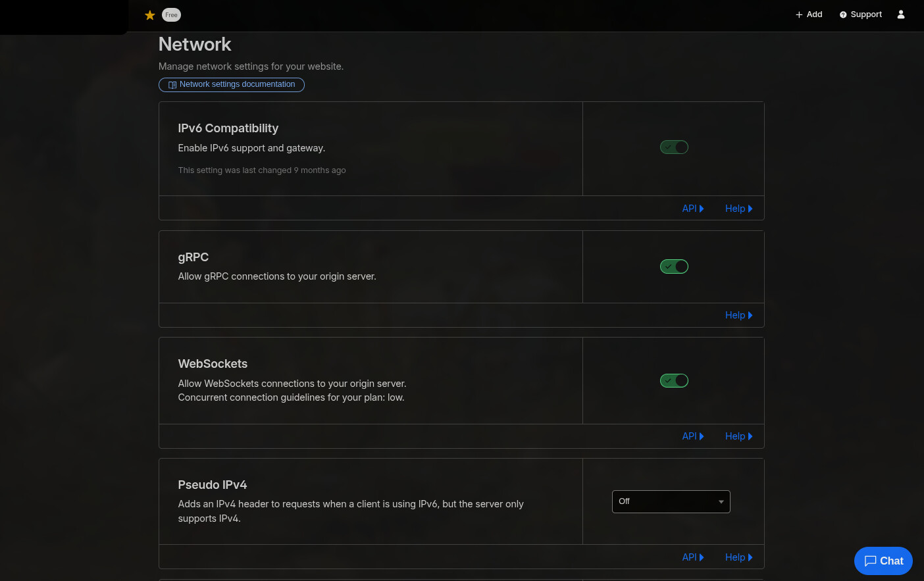Screen dimensions: 924x581
Task: Open Network settings documentation link
Action: (232, 85)
